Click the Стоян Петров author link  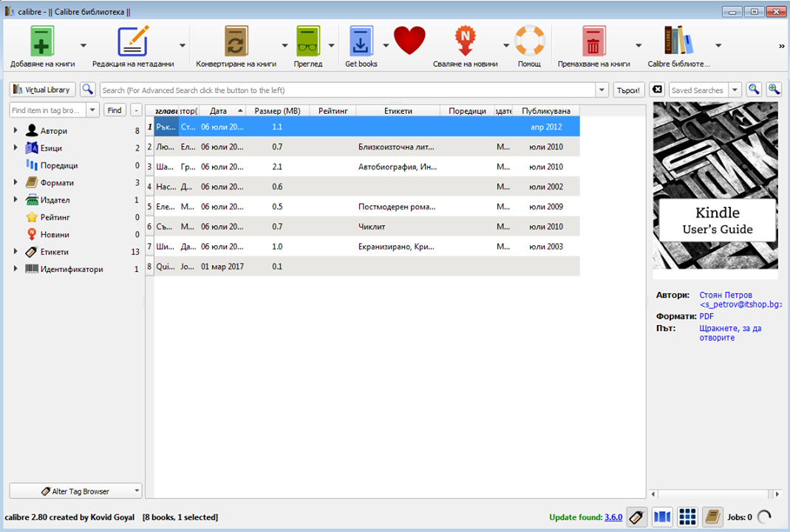[726, 295]
